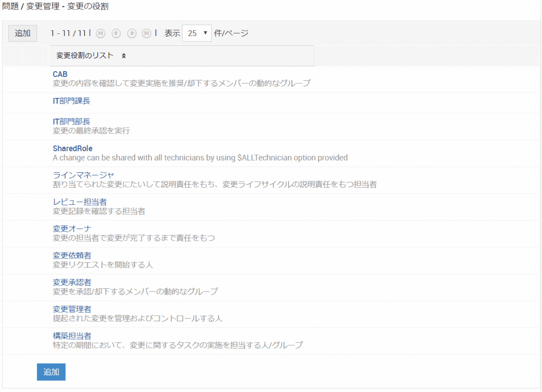Click the 変更役割のリスト column header

pos(182,56)
